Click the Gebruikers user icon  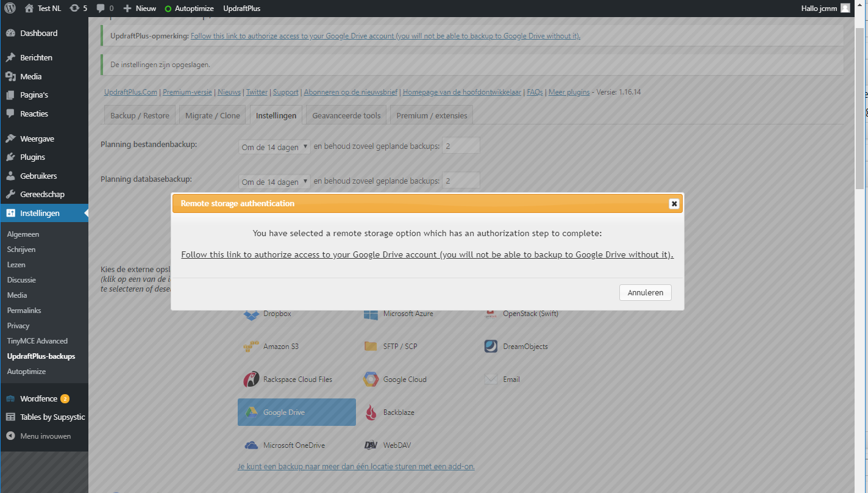10,176
